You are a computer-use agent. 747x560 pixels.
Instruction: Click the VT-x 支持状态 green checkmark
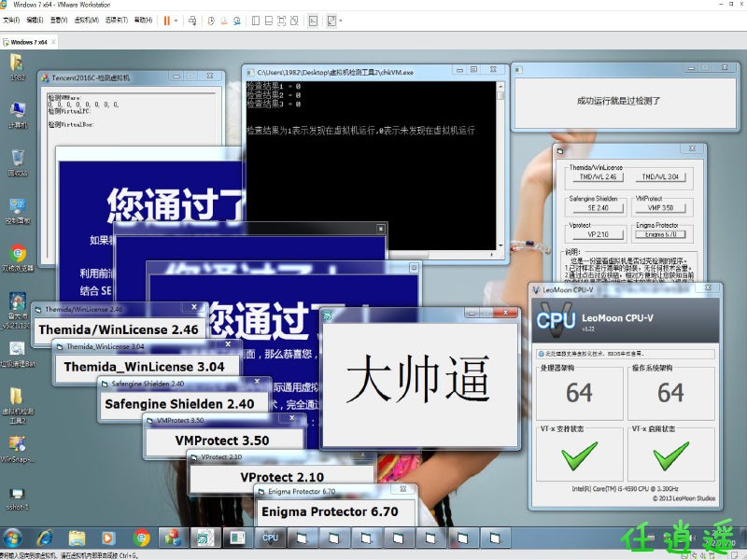point(579,456)
